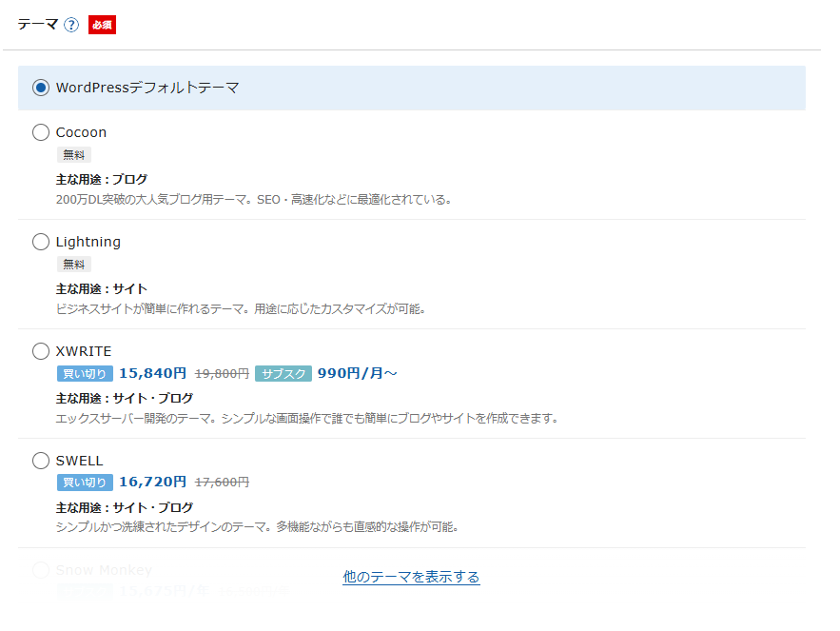
Task: Click the 買い切り badge under XWRITE
Action: pos(85,374)
